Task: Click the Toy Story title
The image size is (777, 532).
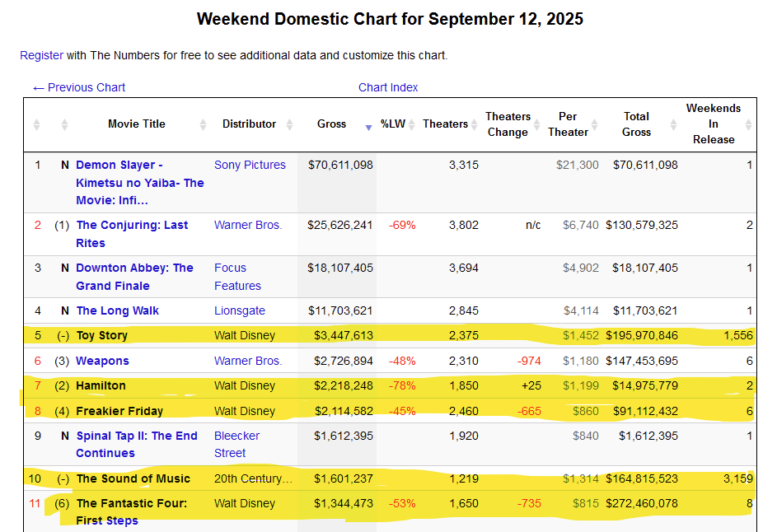Action: click(102, 336)
